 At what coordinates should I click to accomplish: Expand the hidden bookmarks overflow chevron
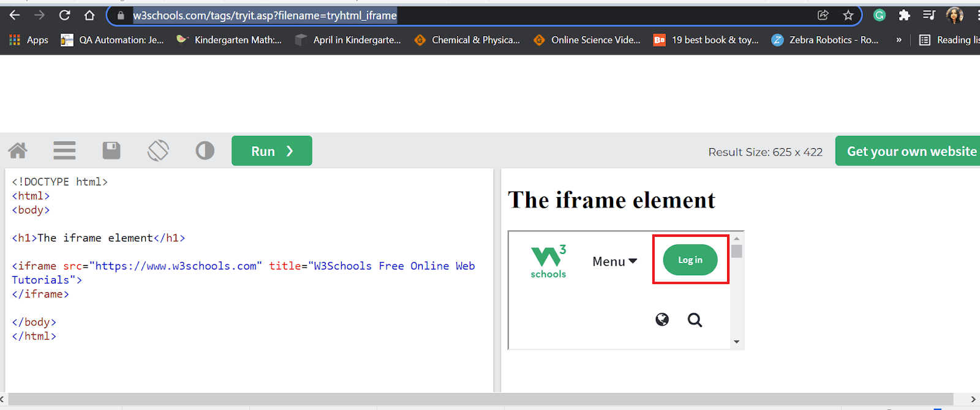coord(899,40)
